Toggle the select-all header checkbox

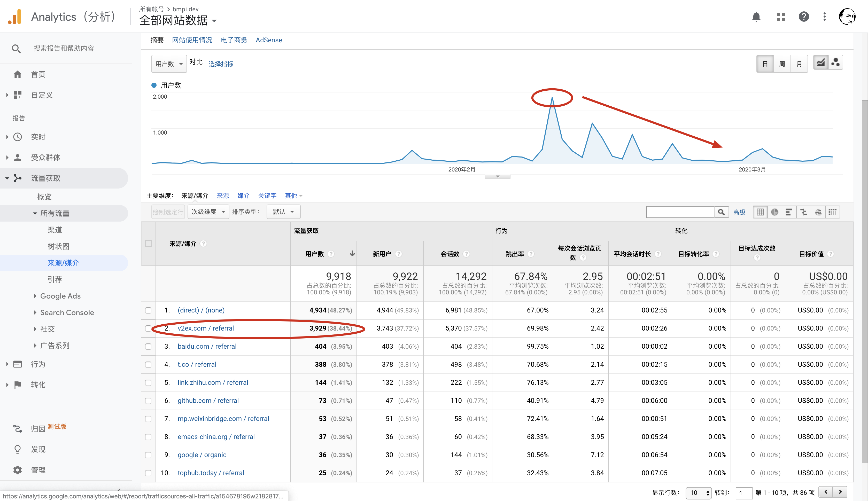(x=148, y=243)
